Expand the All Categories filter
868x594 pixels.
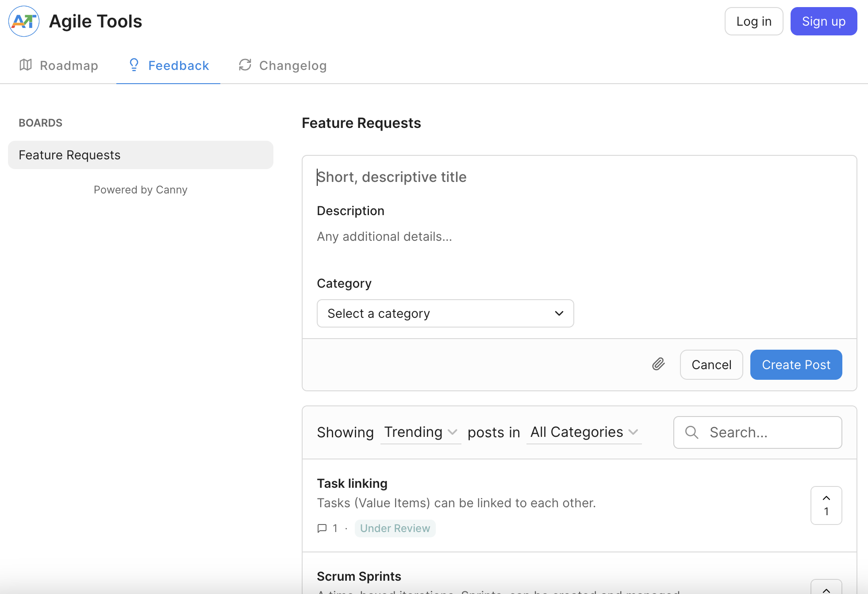click(x=584, y=432)
